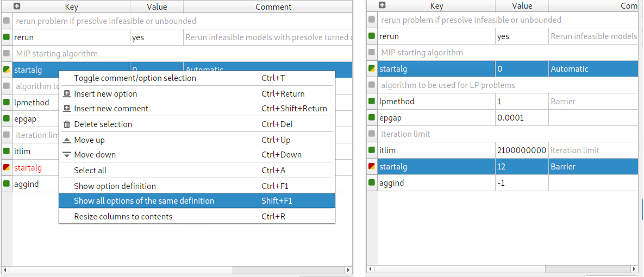Select Toggle comment/option selection menu entry
This screenshot has width=644, height=277.
pos(135,78)
